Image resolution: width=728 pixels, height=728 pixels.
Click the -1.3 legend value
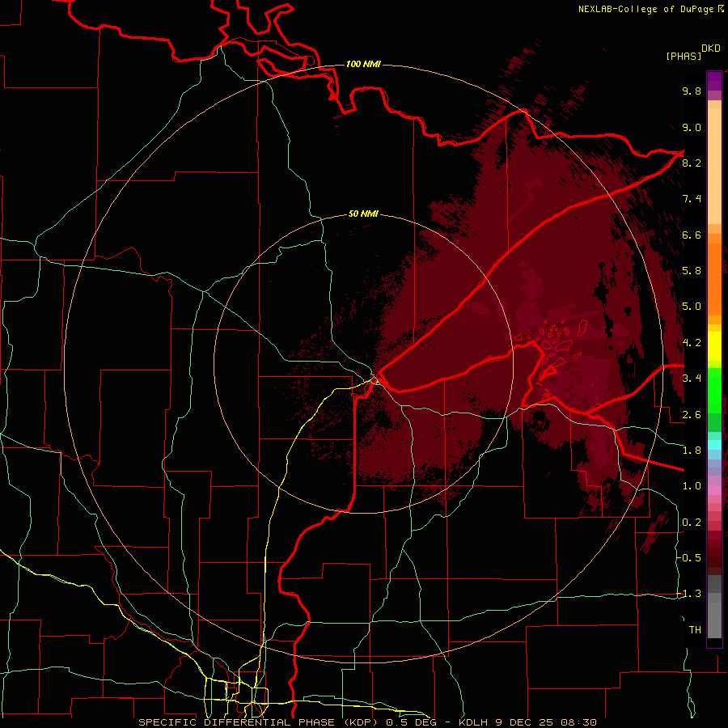pos(689,594)
